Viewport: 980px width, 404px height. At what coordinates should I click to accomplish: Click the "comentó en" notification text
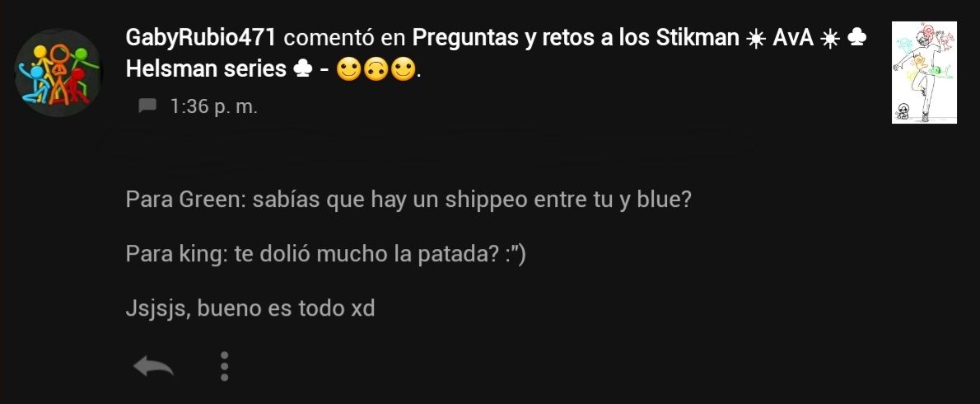344,39
